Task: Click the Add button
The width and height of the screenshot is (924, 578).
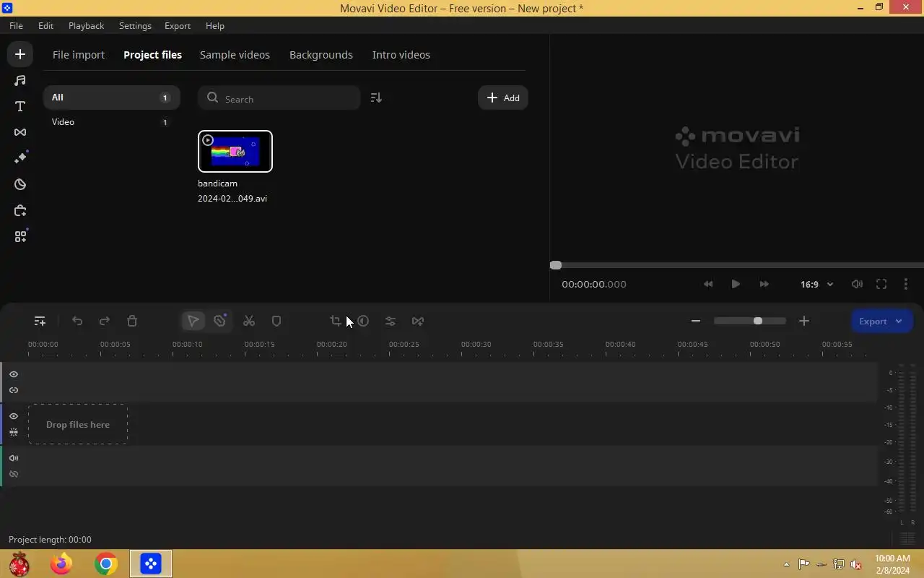Action: click(503, 98)
